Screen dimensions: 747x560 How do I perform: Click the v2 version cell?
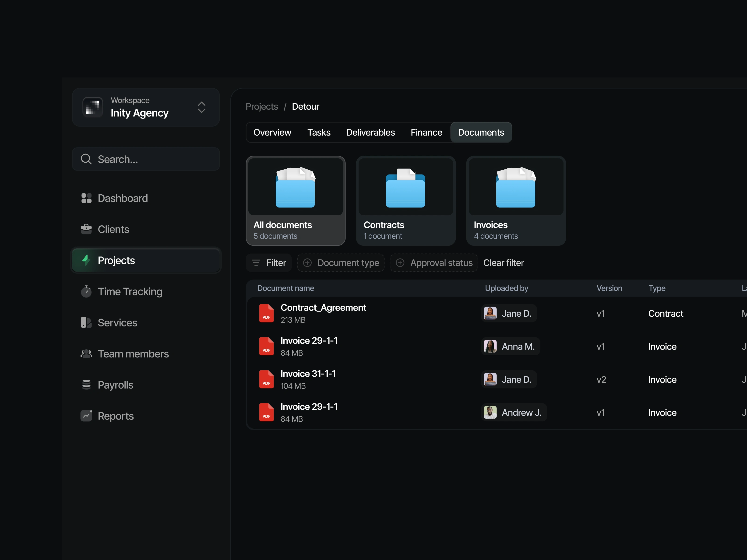601,379
